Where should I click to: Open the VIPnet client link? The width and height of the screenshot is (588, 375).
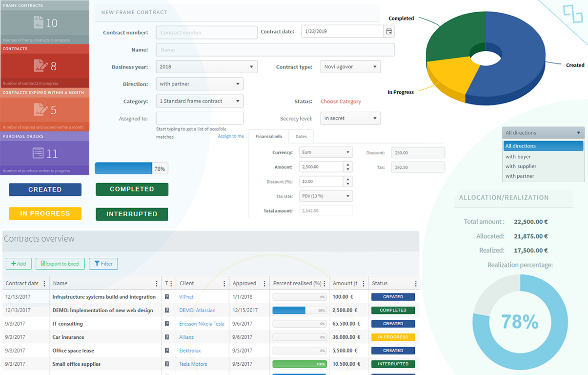pos(186,297)
